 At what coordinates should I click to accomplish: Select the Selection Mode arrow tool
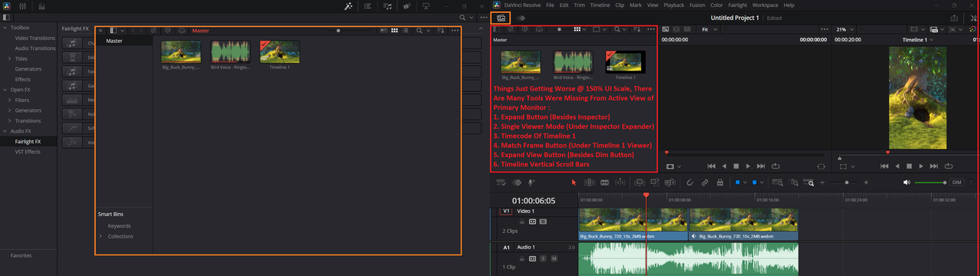[x=573, y=182]
